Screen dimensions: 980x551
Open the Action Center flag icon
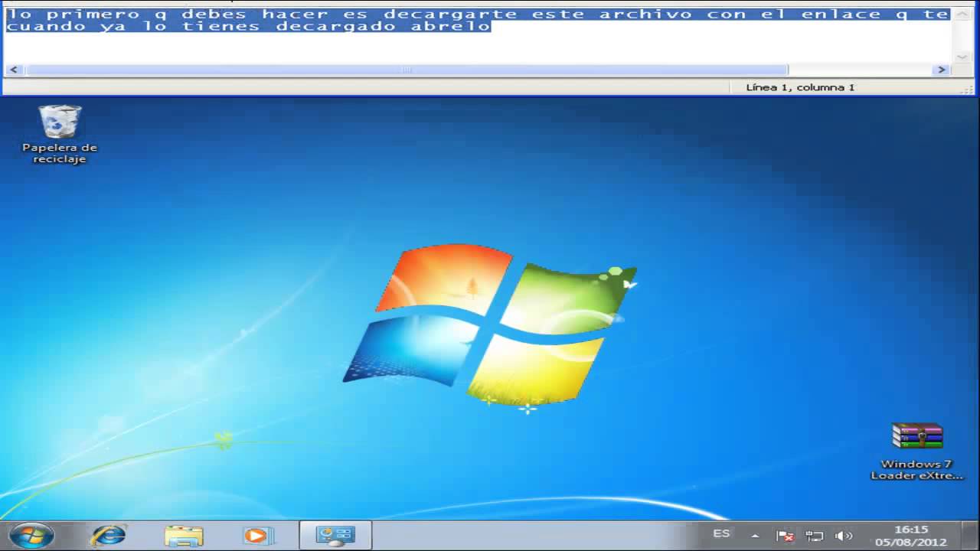[785, 536]
